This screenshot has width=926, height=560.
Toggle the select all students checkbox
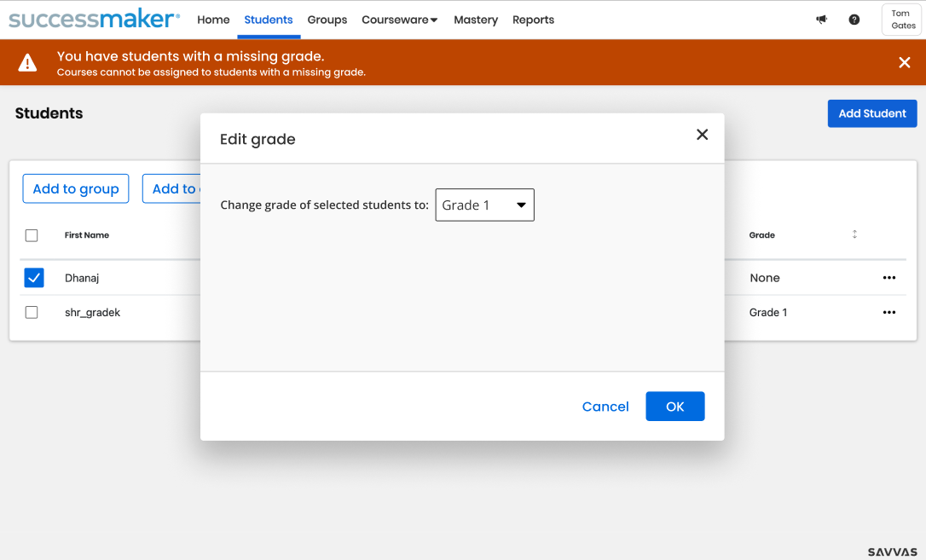pos(32,235)
